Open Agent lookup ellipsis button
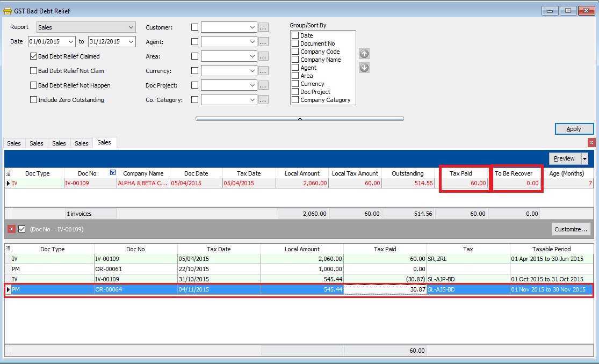Image resolution: width=599 pixels, height=364 pixels. [x=263, y=42]
